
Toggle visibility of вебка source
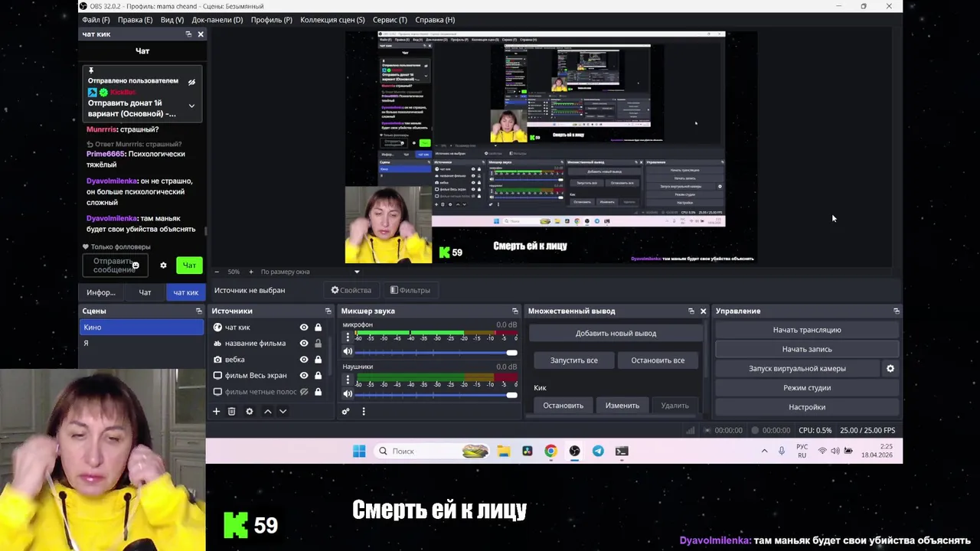click(304, 360)
